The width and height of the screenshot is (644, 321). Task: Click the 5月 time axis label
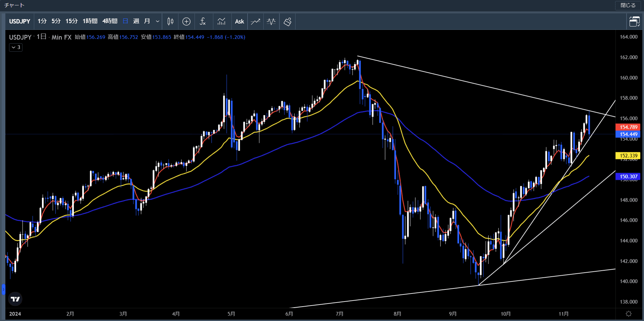[x=231, y=314]
